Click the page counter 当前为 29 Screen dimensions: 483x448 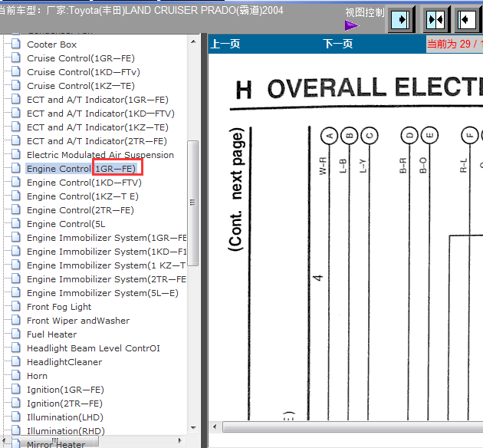[455, 44]
